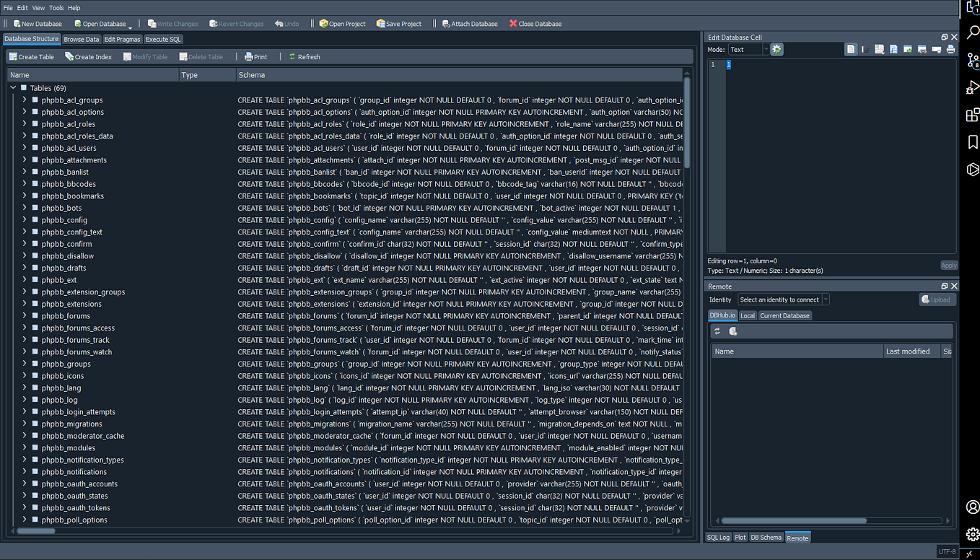Switch to the Browse Data tab
Viewport: 980px width, 560px height.
tap(82, 39)
